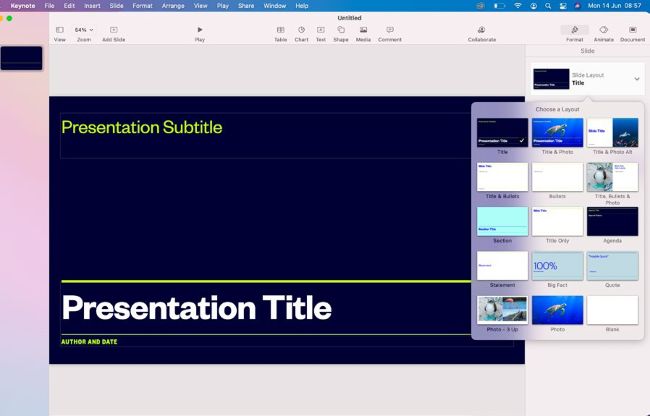The image size is (650, 416).
Task: Open the Arrange menu
Action: click(173, 5)
